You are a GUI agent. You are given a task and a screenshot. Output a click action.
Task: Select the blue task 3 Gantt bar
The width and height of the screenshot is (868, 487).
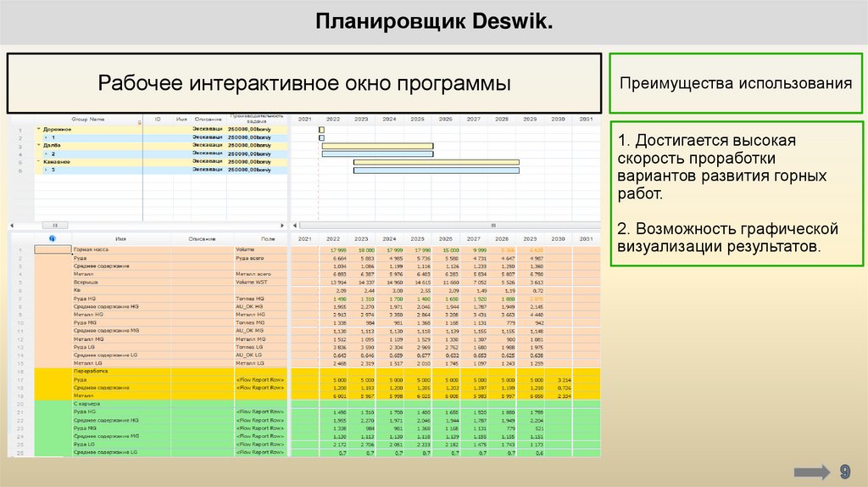(x=437, y=171)
